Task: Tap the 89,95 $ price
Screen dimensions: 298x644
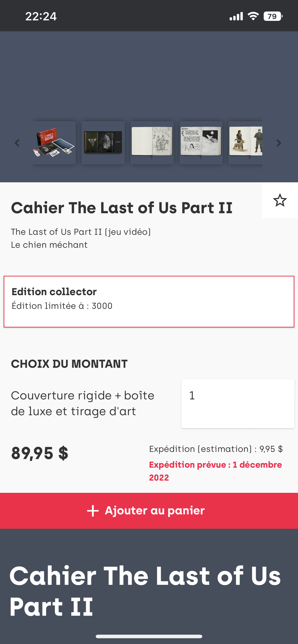Action: point(40,453)
